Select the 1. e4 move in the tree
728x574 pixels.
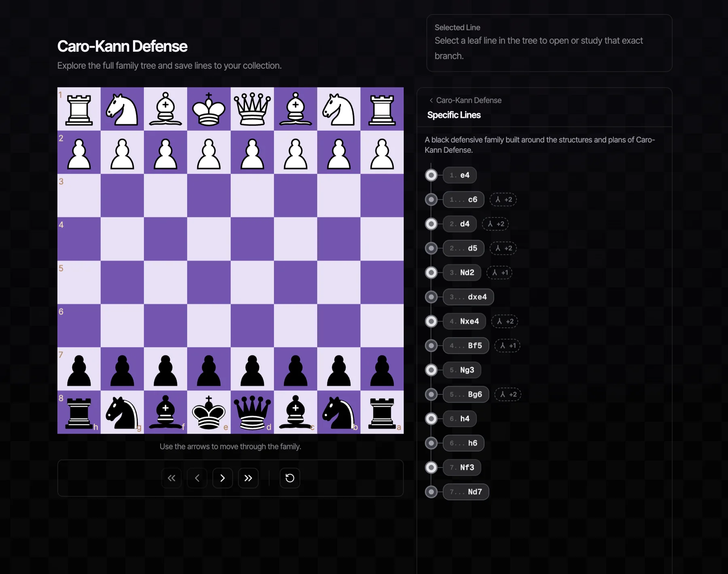[x=459, y=175]
